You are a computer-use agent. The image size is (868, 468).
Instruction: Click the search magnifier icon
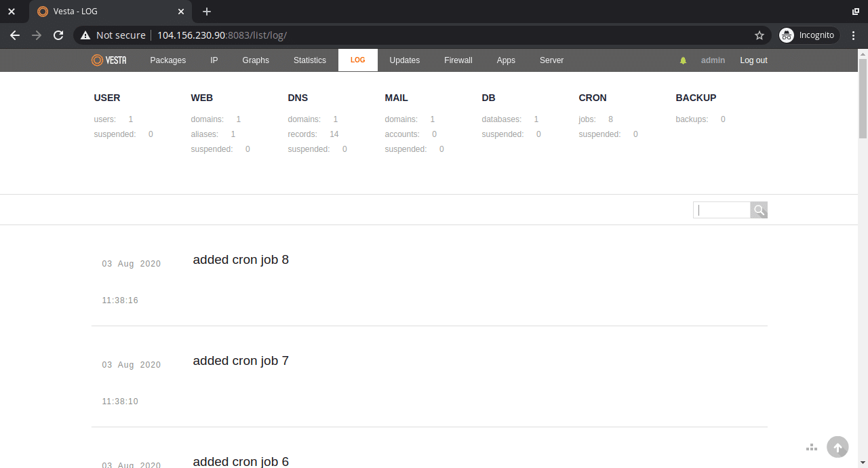758,210
